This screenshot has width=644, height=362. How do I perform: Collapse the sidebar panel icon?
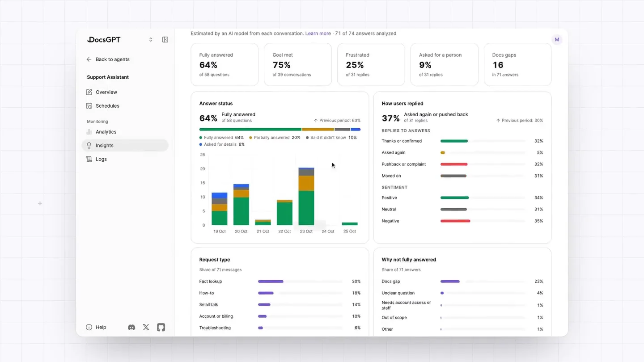click(165, 40)
